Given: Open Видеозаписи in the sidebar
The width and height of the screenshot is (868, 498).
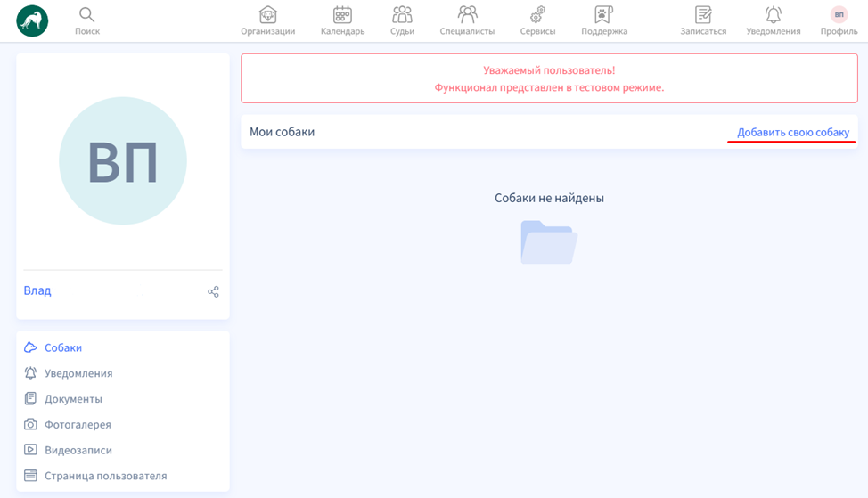Looking at the screenshot, I should [78, 450].
